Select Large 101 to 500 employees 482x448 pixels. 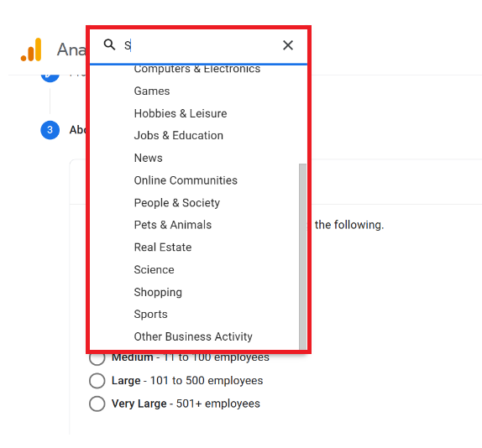(x=97, y=380)
